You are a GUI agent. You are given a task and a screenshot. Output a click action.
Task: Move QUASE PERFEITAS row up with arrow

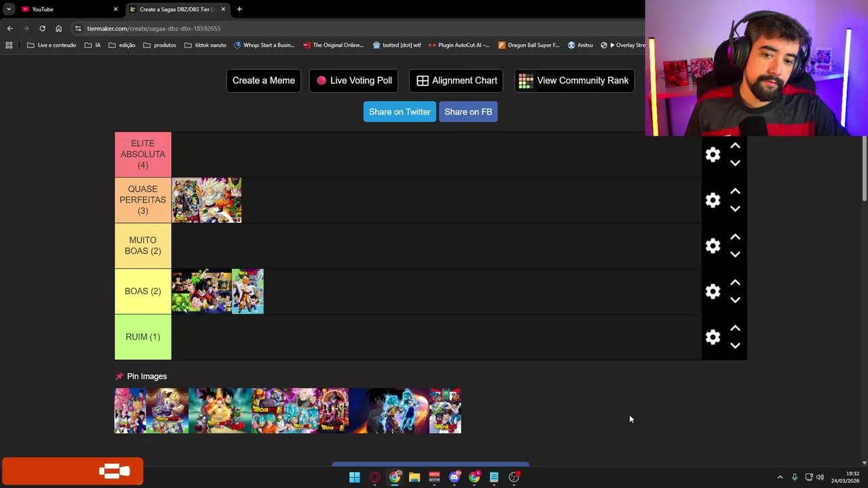coord(735,191)
